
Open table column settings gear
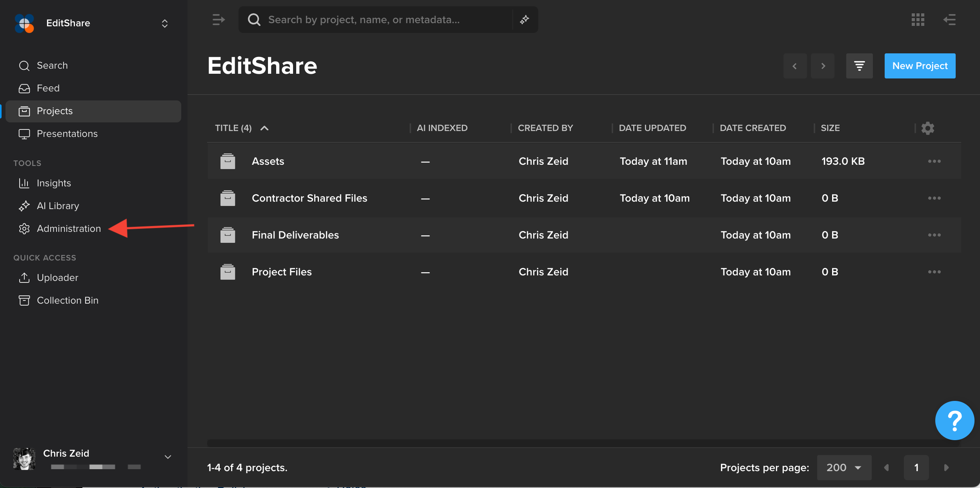pyautogui.click(x=928, y=128)
